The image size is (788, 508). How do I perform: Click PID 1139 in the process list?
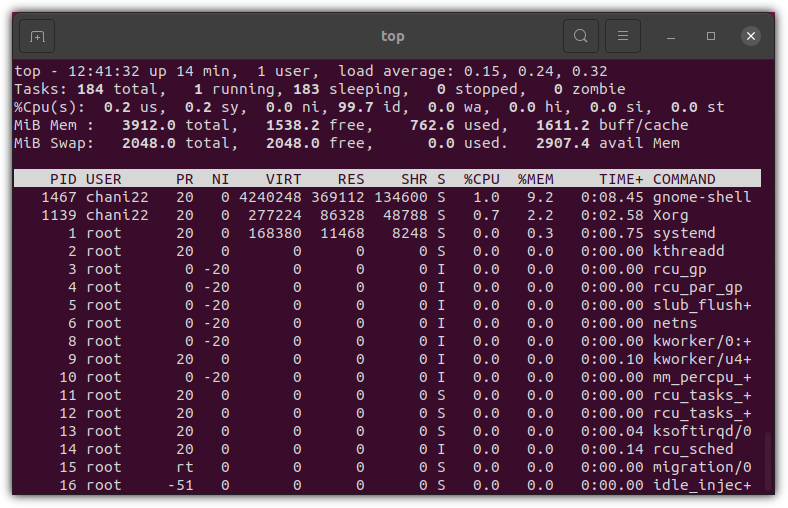pos(59,215)
